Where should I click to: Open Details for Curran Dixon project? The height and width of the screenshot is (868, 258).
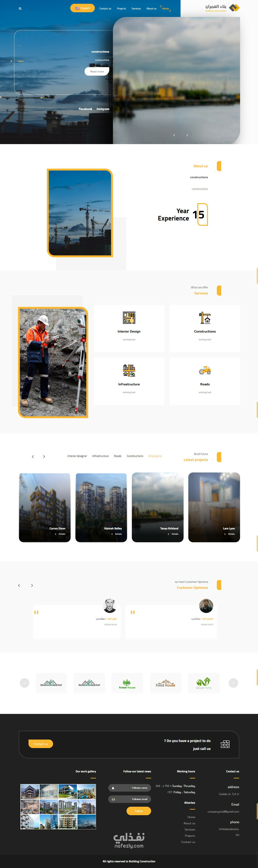coord(60,534)
